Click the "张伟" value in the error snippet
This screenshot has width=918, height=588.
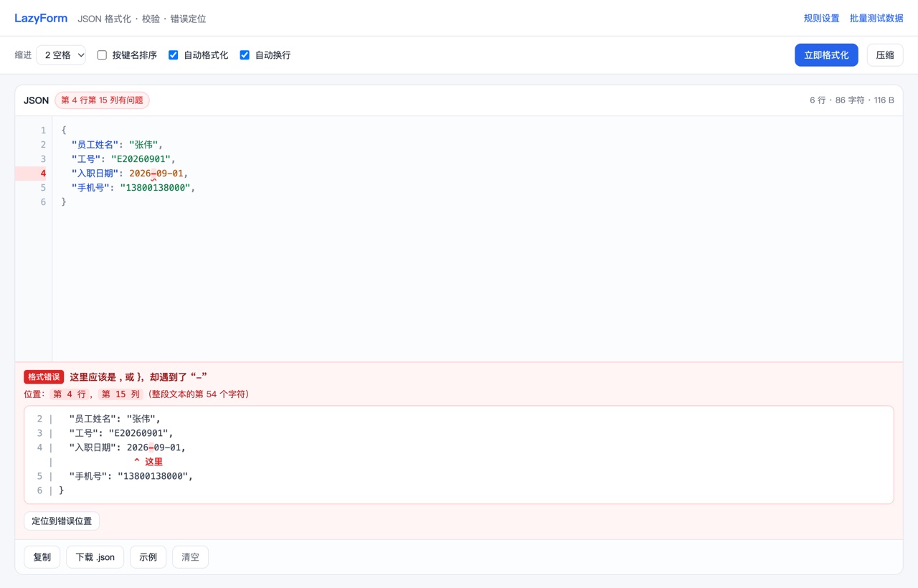(141, 419)
